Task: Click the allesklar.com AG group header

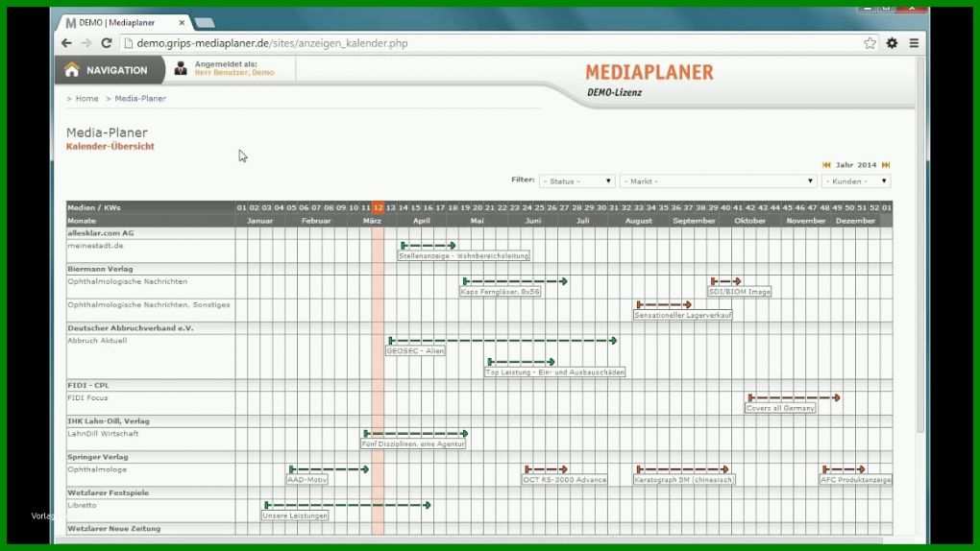Action: (x=101, y=233)
